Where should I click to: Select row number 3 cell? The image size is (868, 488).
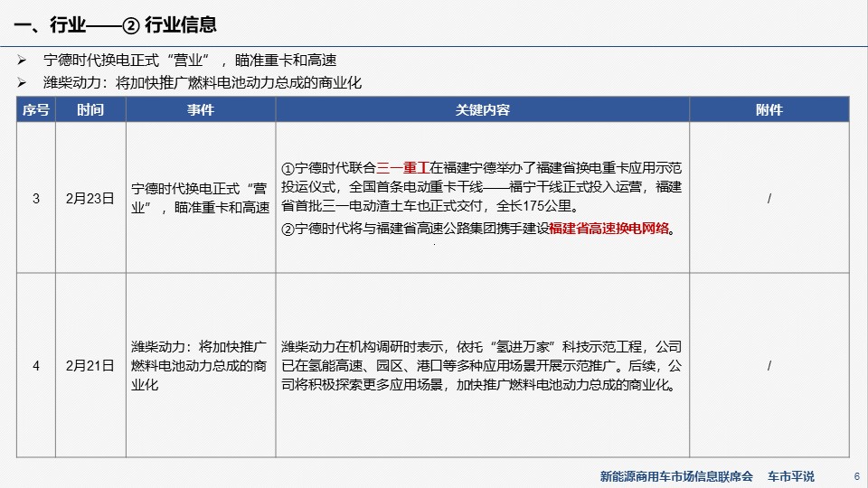[x=36, y=198]
